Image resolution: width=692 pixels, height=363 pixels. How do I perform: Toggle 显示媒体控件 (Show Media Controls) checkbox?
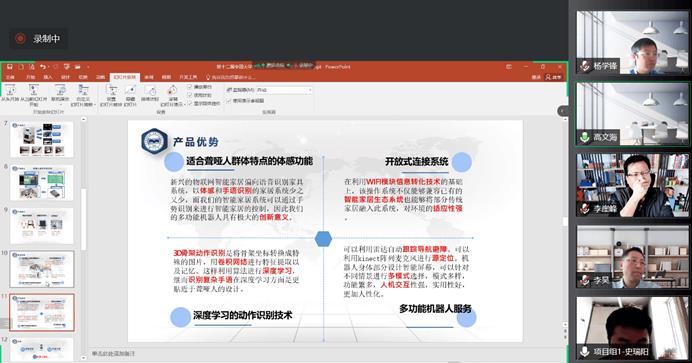coord(189,103)
